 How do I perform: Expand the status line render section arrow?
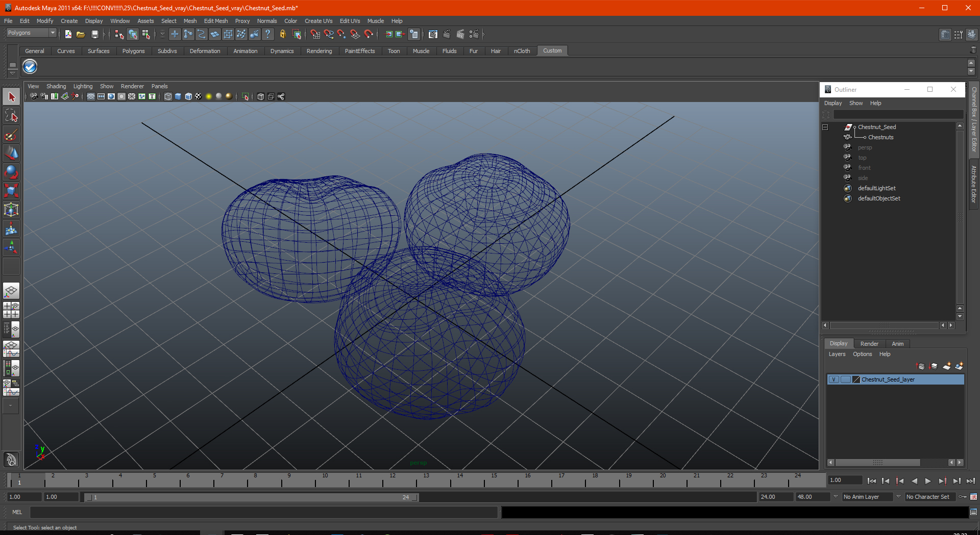483,34
